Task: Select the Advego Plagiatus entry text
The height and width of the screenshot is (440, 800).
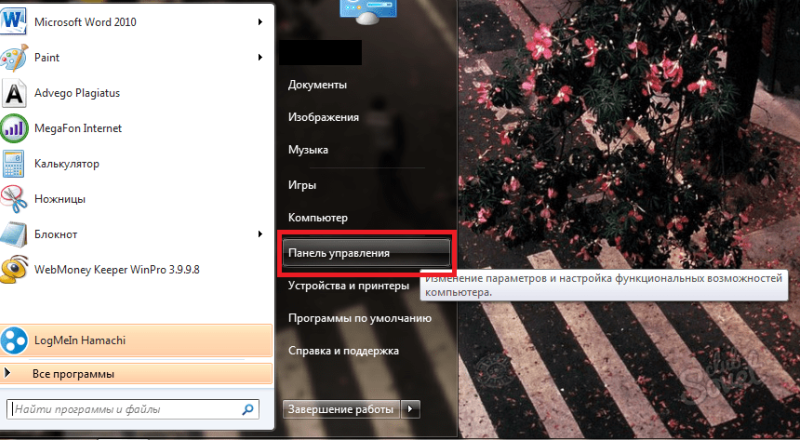Action: [x=77, y=93]
